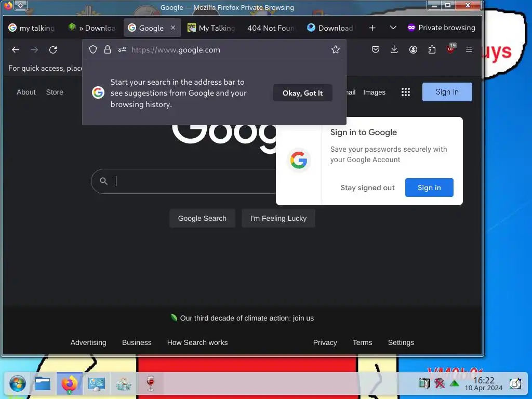Open a new tab with plus button

372,28
